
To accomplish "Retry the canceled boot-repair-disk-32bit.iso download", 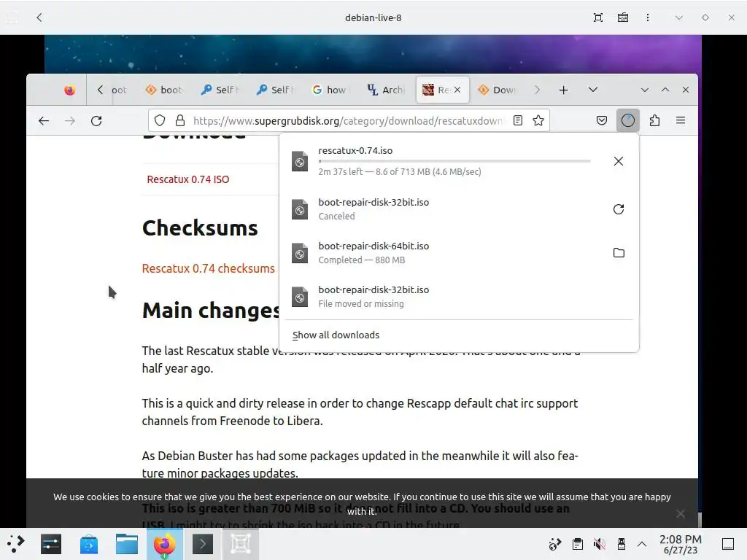I will click(619, 209).
